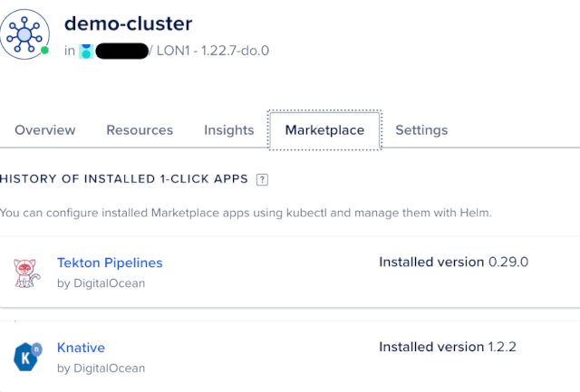
Task: Click by DigitalOcean under Tekton Pipelines
Action: point(101,283)
